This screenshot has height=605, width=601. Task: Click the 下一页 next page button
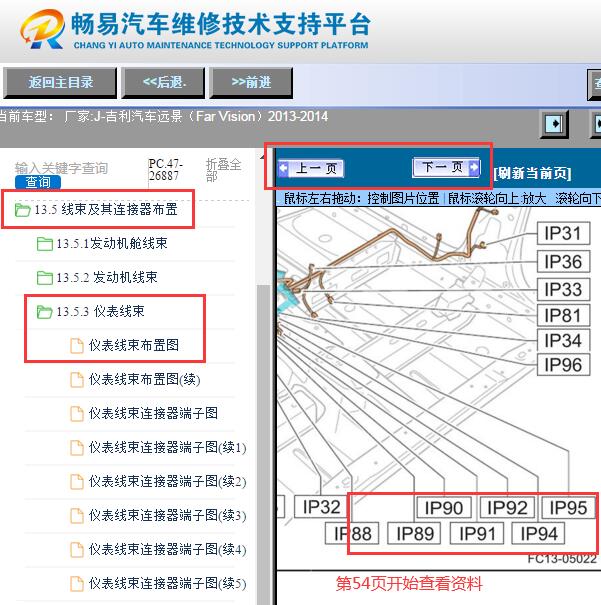pos(446,167)
